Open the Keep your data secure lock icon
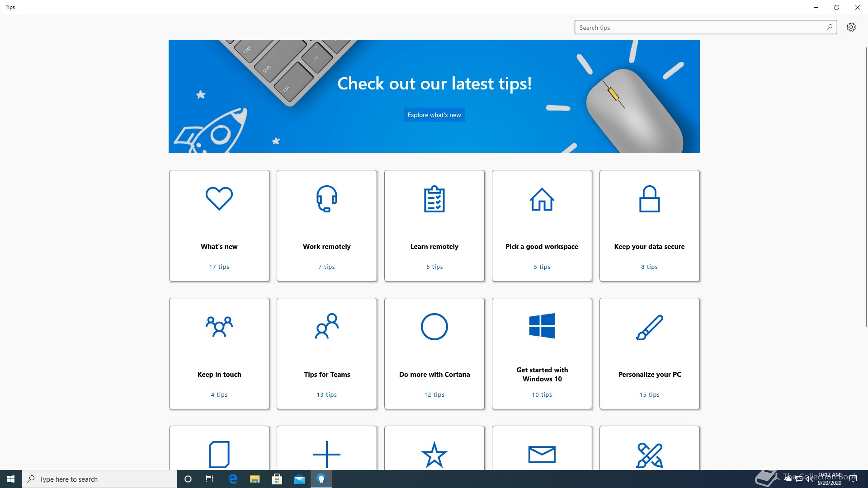The image size is (868, 488). pyautogui.click(x=649, y=199)
